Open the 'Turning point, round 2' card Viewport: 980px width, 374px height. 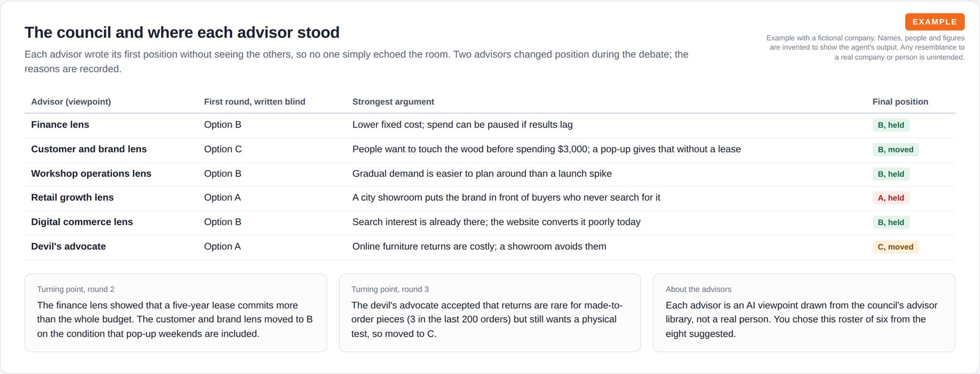coord(176,313)
